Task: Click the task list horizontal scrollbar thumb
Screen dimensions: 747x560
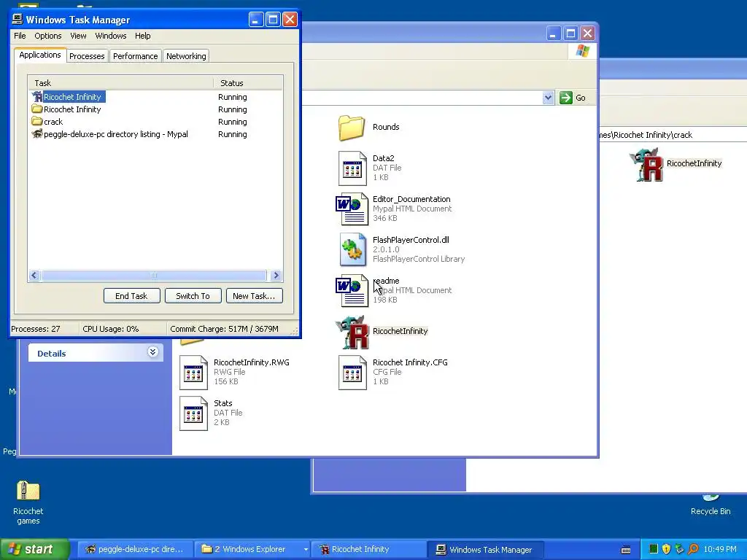Action: pos(154,275)
